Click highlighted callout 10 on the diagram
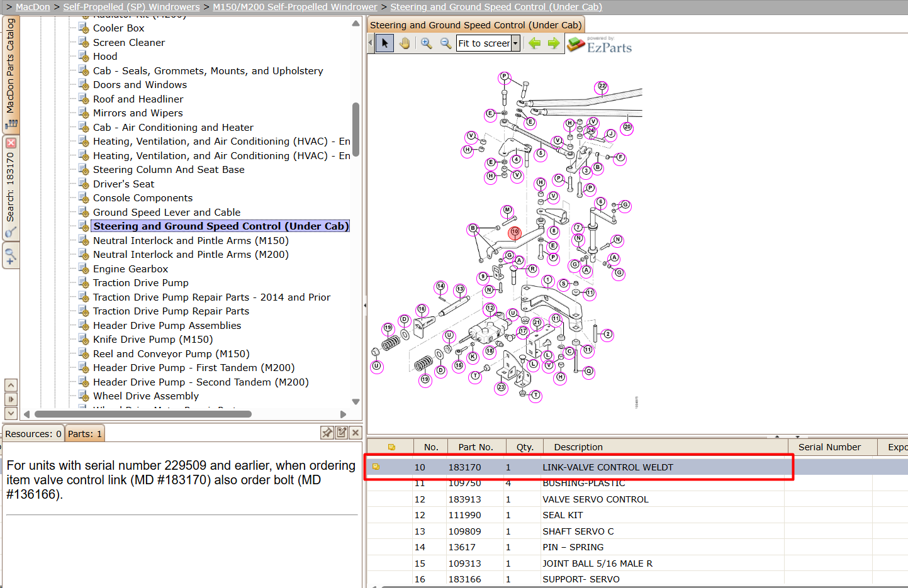 tap(515, 232)
